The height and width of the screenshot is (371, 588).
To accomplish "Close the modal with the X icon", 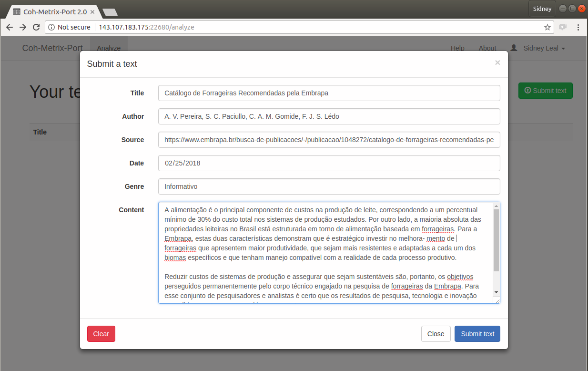I will tap(497, 62).
